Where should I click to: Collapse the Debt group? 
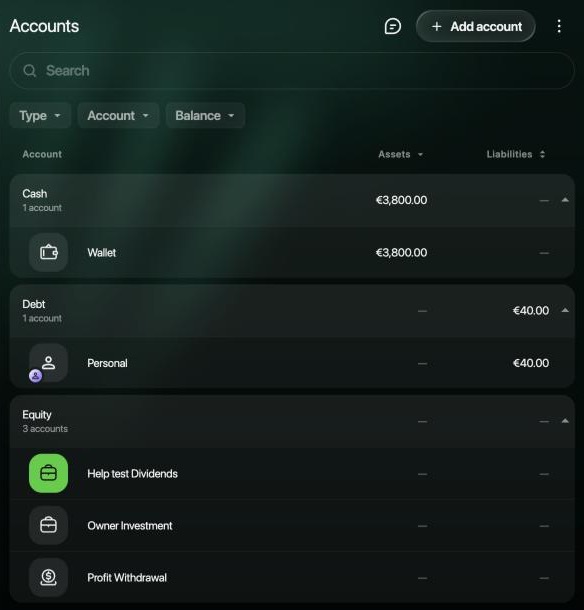[565, 310]
